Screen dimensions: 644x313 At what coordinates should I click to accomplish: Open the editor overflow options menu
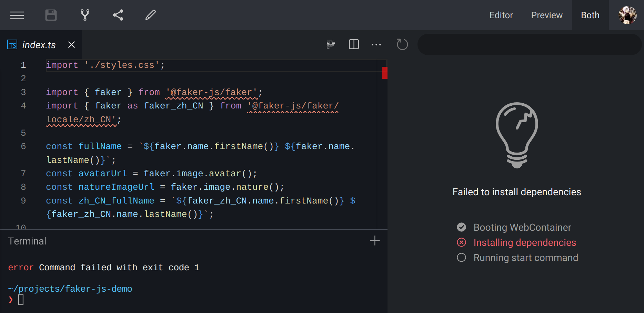point(376,44)
